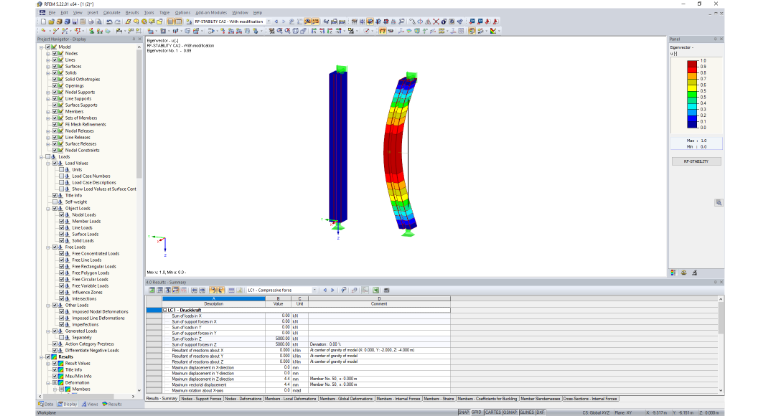Click the Panel pin icon
The width and height of the screenshot is (760, 416).
click(x=715, y=39)
